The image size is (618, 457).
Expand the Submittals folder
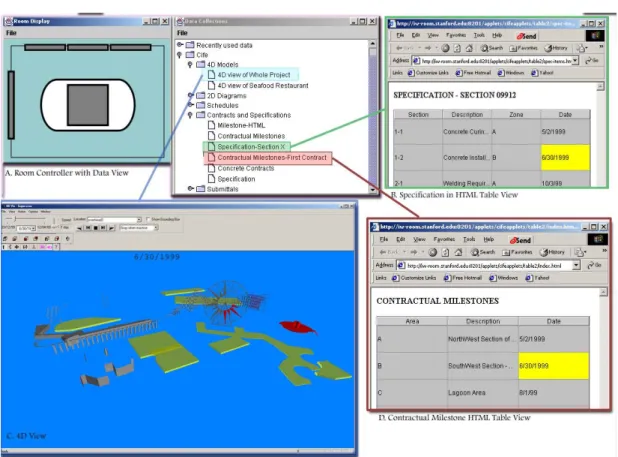pyautogui.click(x=190, y=189)
